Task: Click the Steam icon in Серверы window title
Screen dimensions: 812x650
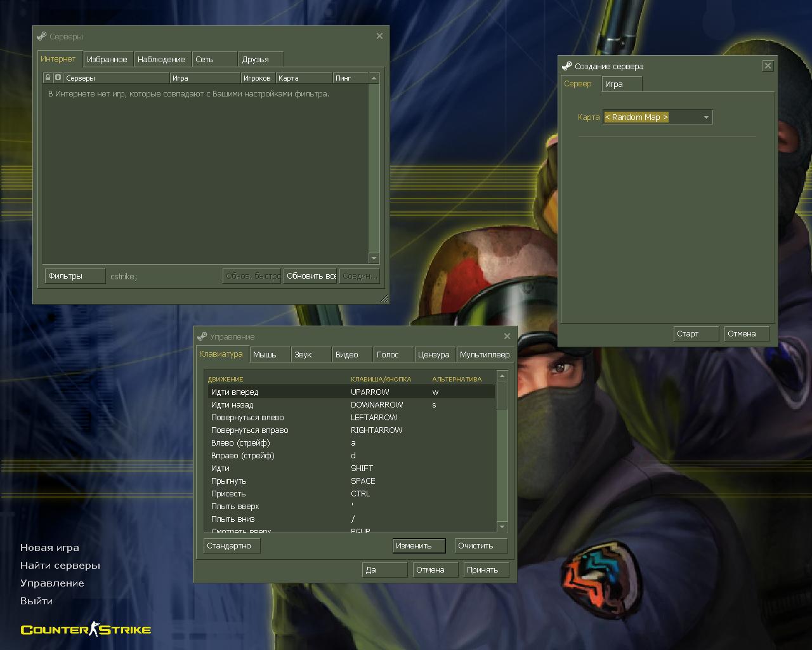Action: pyautogui.click(x=42, y=36)
